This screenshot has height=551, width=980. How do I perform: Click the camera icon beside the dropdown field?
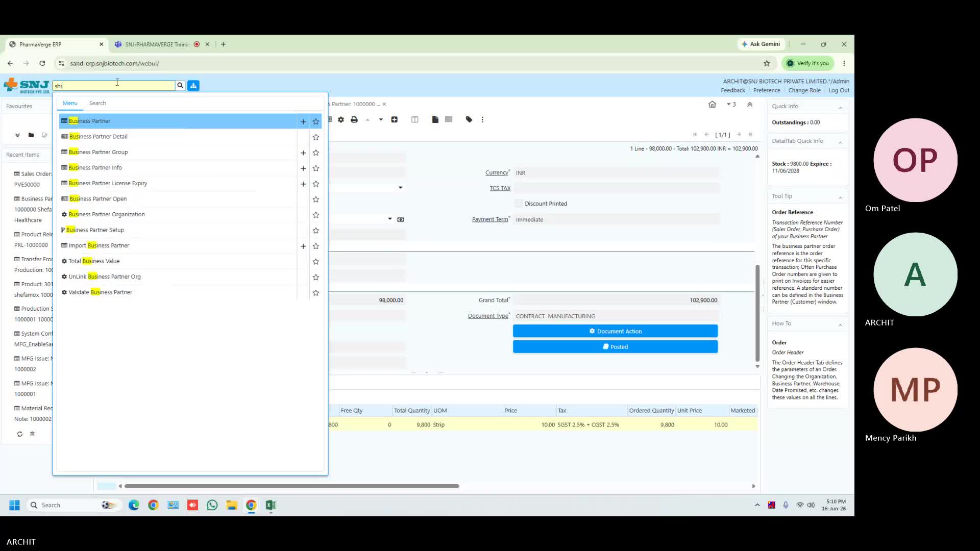pyautogui.click(x=401, y=219)
